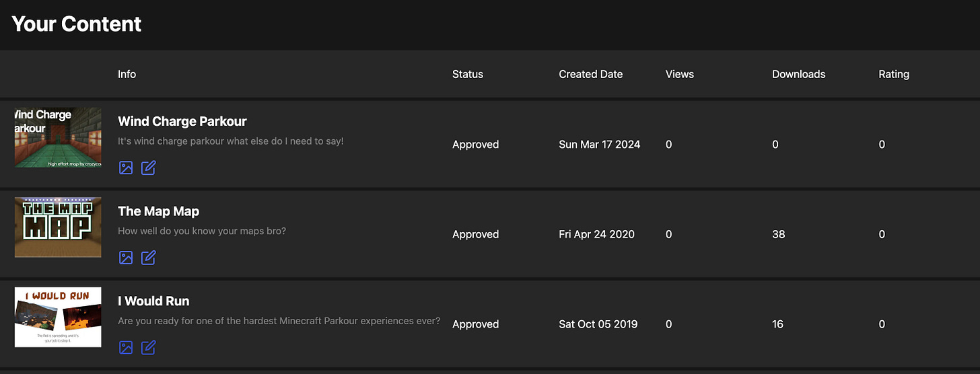Image resolution: width=980 pixels, height=374 pixels.
Task: Open the I Would Run title link
Action: 153,301
